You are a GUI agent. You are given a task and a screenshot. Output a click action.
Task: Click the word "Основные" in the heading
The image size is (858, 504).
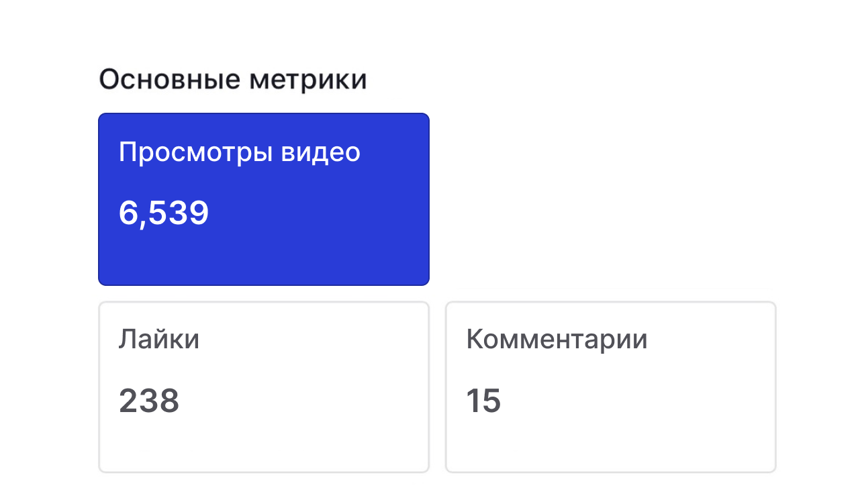[x=170, y=80]
